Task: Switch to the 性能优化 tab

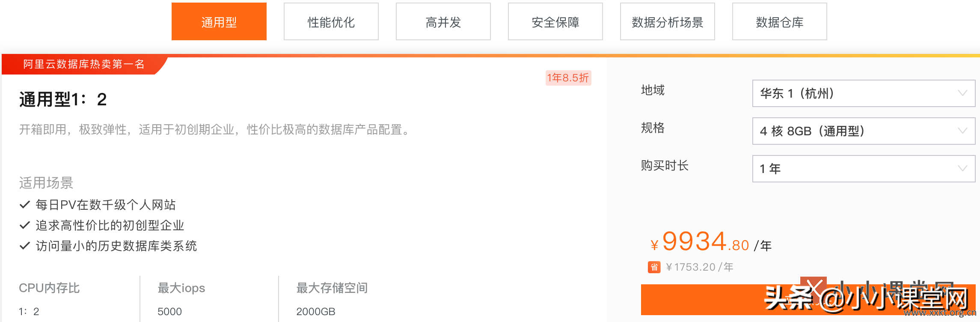Action: tap(331, 21)
